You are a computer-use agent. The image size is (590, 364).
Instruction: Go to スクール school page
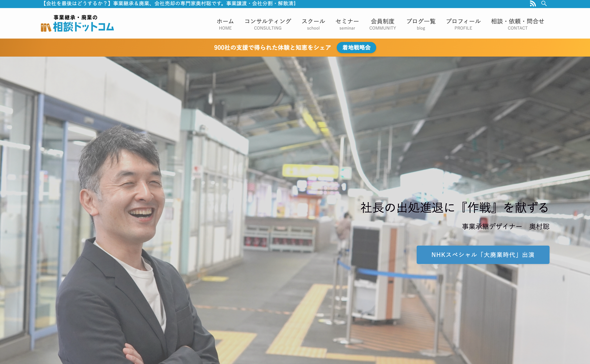tap(313, 24)
